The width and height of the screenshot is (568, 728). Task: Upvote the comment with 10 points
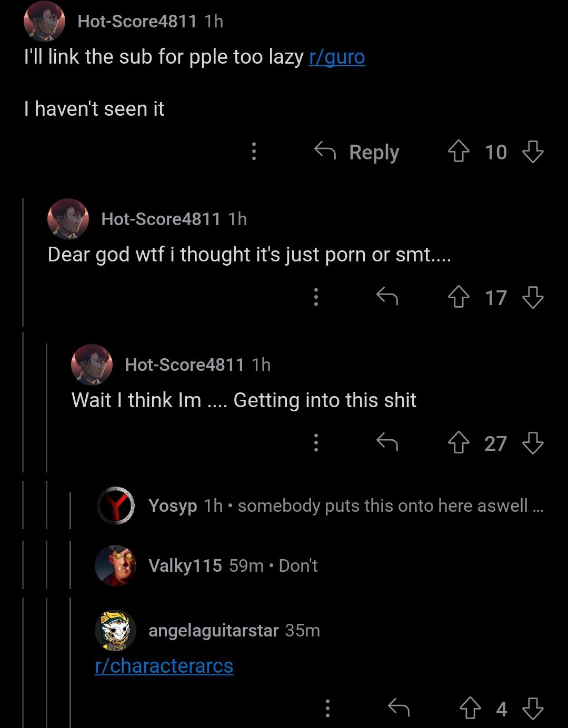459,152
